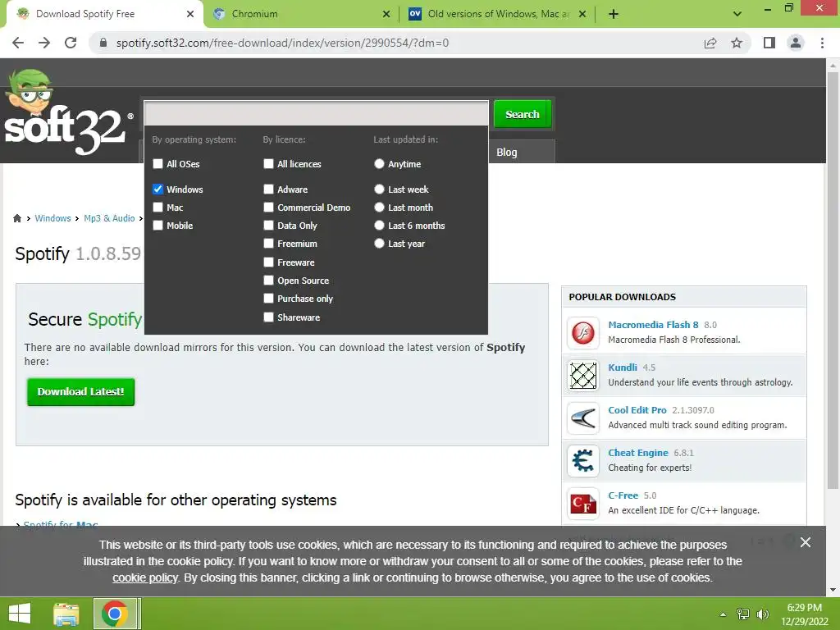Show hidden system tray icons
840x630 pixels.
click(724, 614)
